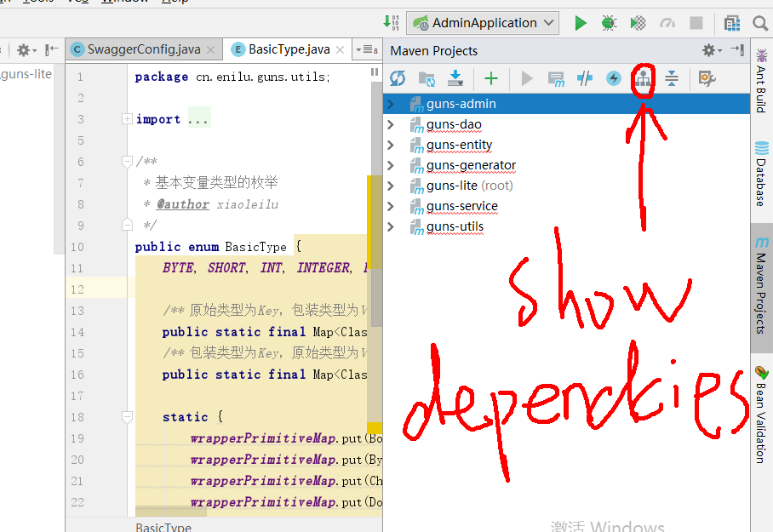Open the Window menu
The width and height of the screenshot is (773, 532).
pos(125,2)
